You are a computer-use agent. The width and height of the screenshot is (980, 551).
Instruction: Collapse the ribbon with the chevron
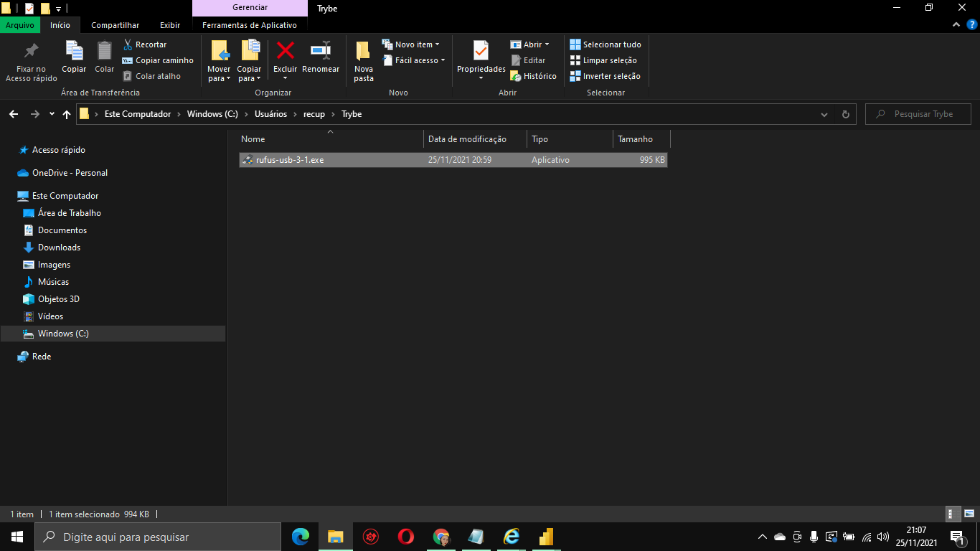point(956,25)
